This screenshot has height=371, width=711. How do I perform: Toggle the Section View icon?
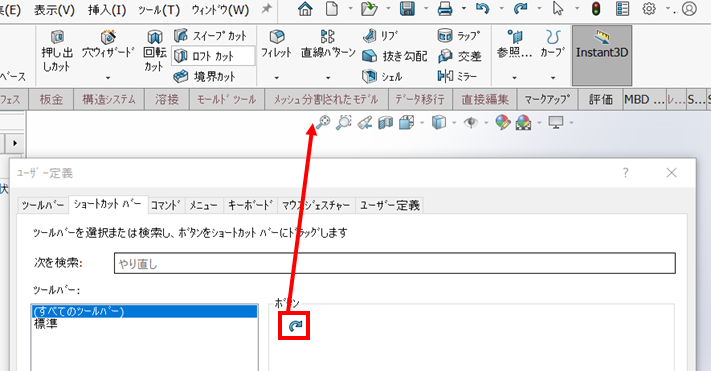pyautogui.click(x=385, y=122)
